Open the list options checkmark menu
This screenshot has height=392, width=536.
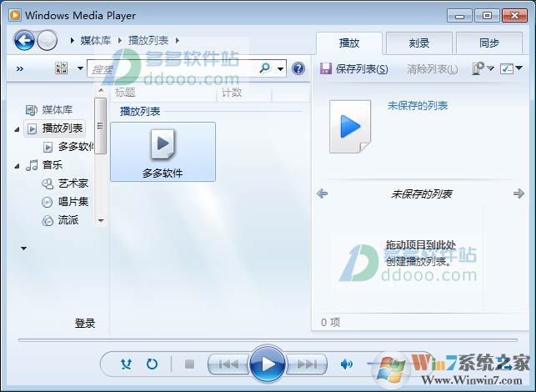click(x=511, y=68)
